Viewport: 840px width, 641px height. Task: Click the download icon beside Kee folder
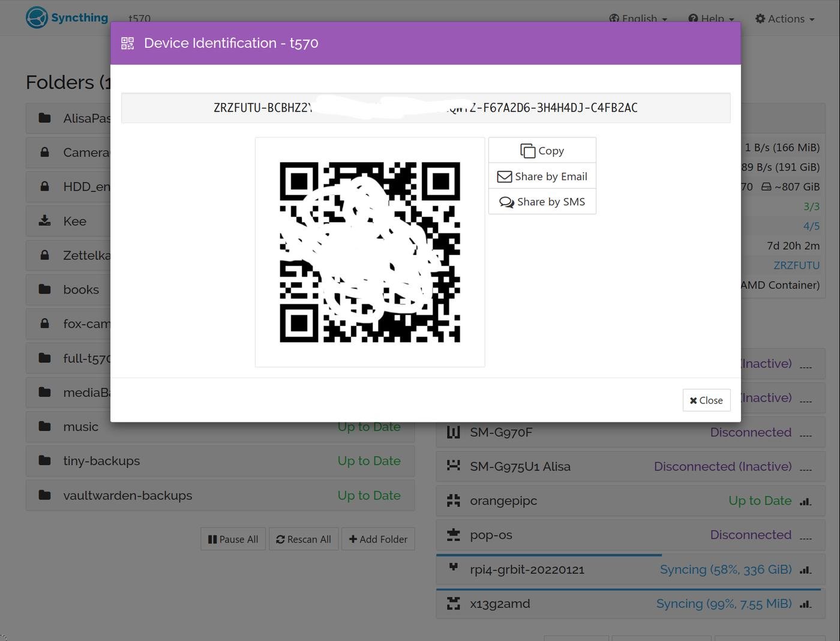[x=44, y=221]
